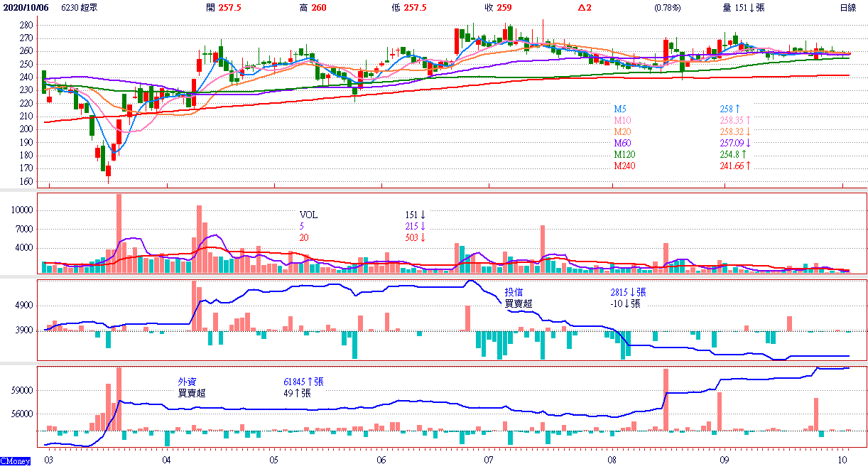Click the 外資 買賣超 panel label

[x=192, y=387]
